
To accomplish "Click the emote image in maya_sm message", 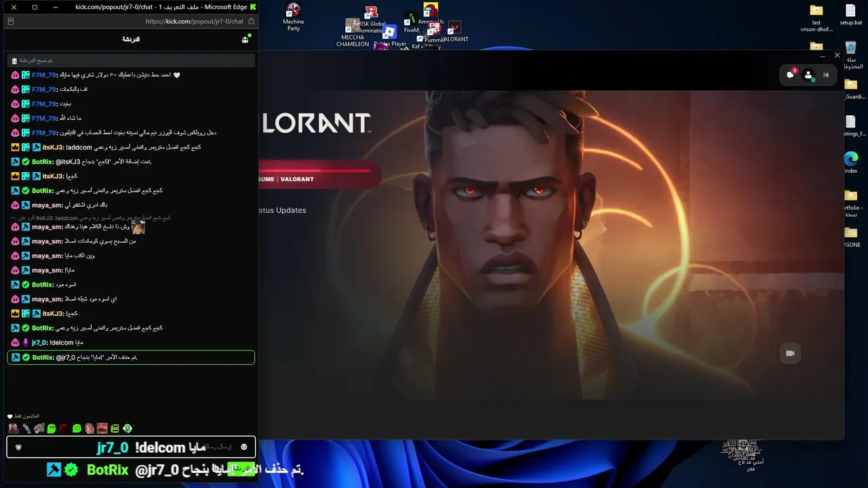I will click(x=138, y=227).
